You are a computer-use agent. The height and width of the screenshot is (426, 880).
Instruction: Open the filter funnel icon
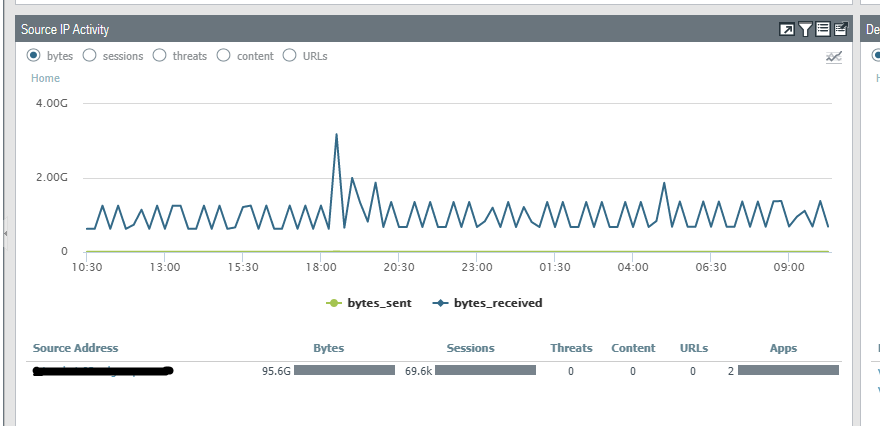click(x=805, y=30)
